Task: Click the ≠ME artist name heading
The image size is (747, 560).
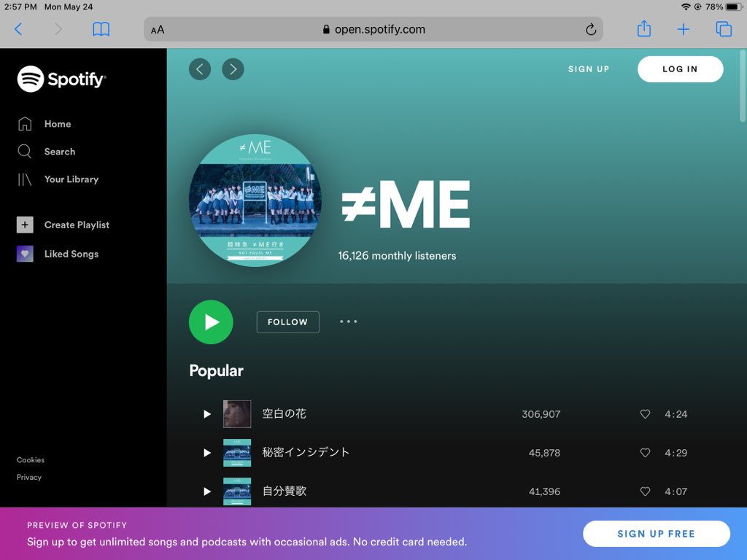Action: (x=406, y=204)
